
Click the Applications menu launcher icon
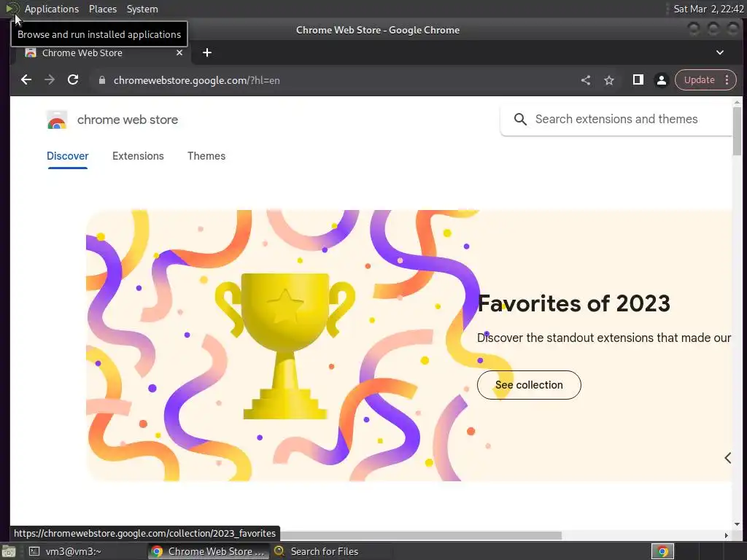coord(12,9)
